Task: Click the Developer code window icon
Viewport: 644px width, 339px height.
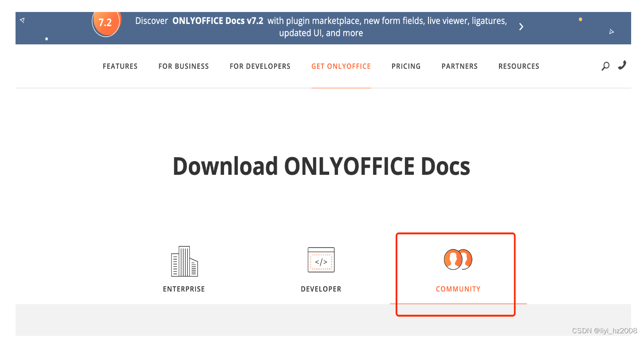Action: pos(321,260)
